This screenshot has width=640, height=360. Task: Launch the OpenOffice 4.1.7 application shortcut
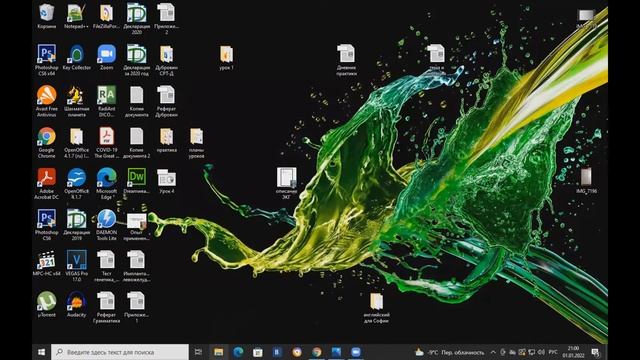[76, 184]
